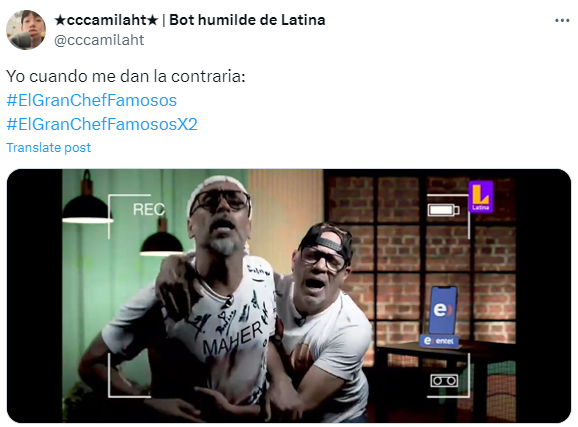Click the MAHER text on the white shirt
This screenshot has height=427, width=578.
coord(233,338)
